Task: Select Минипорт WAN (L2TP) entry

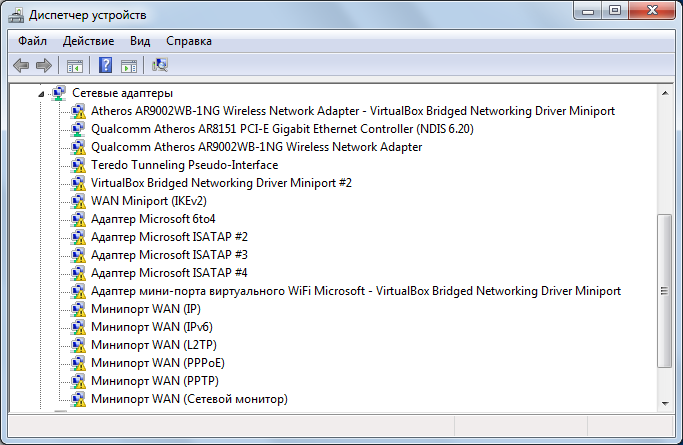Action: point(154,345)
